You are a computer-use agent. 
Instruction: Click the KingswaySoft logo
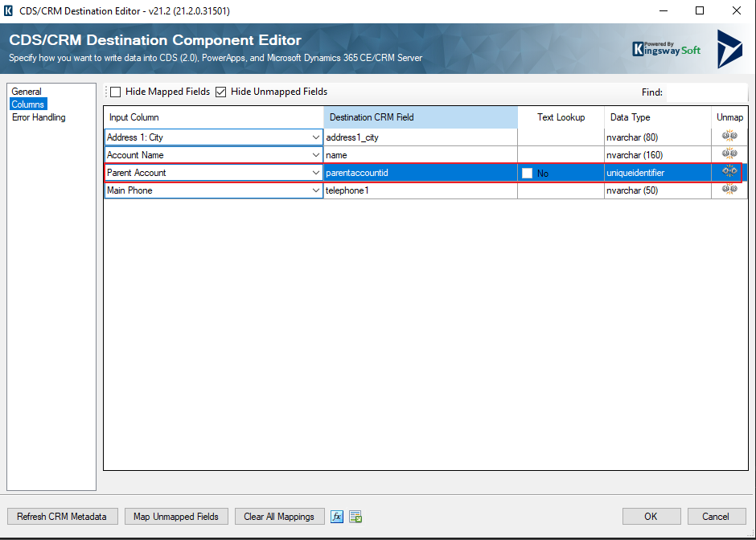click(x=666, y=48)
